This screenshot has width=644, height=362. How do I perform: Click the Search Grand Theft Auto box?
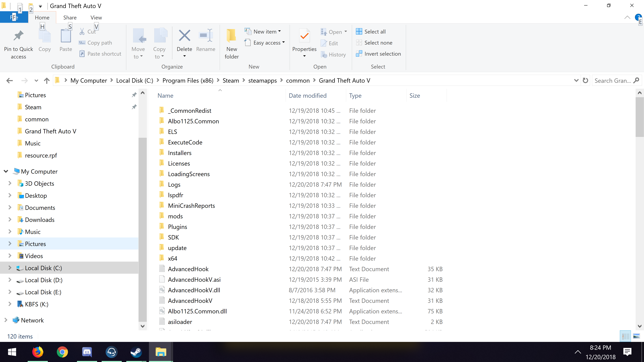point(612,81)
